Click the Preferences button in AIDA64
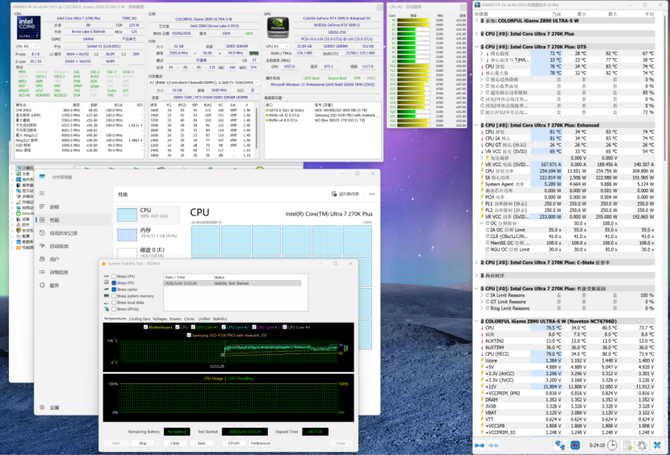 click(x=260, y=442)
